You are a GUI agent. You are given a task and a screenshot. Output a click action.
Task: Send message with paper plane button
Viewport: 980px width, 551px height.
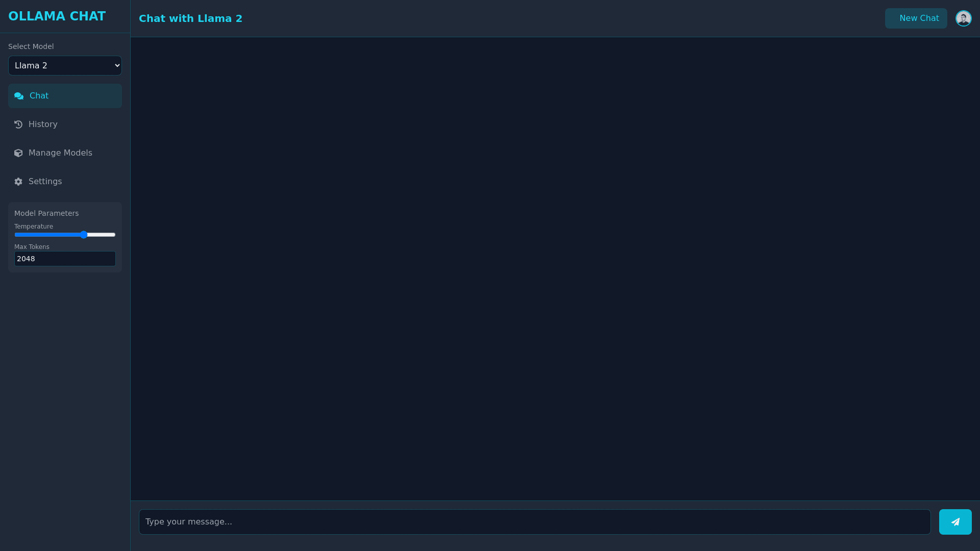955,522
